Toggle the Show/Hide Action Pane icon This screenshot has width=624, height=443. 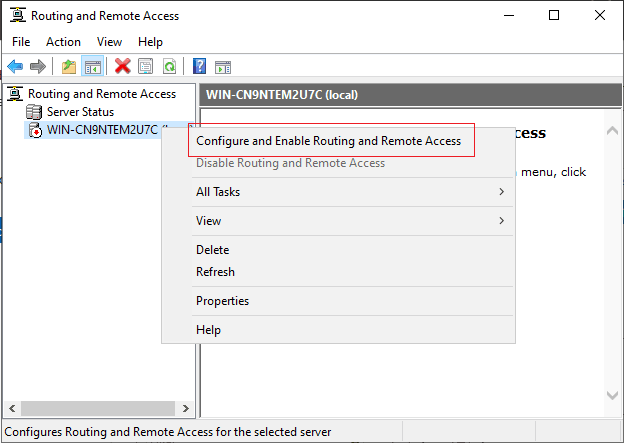223,66
